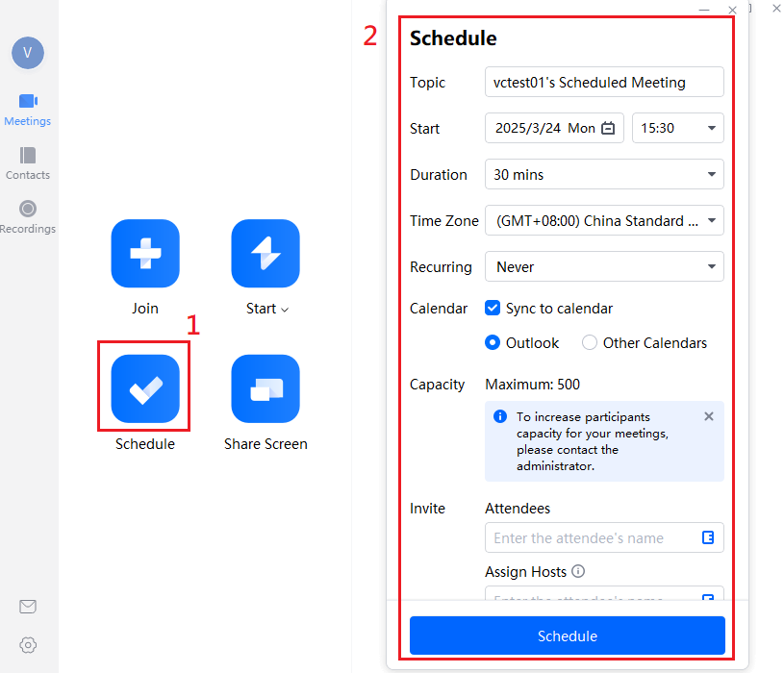Click the Share Screen icon
Screen dimensions: 784x673
point(266,388)
